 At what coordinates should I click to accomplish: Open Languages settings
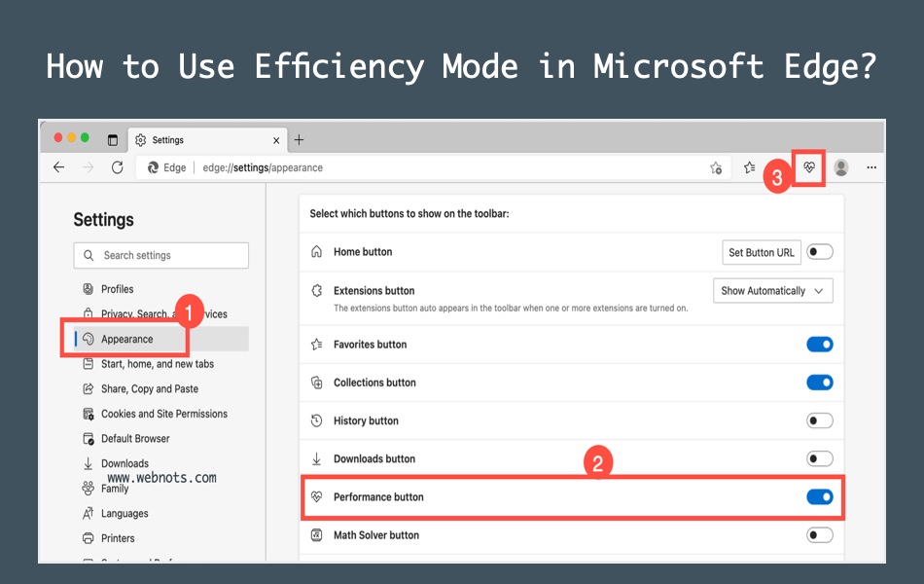(124, 513)
